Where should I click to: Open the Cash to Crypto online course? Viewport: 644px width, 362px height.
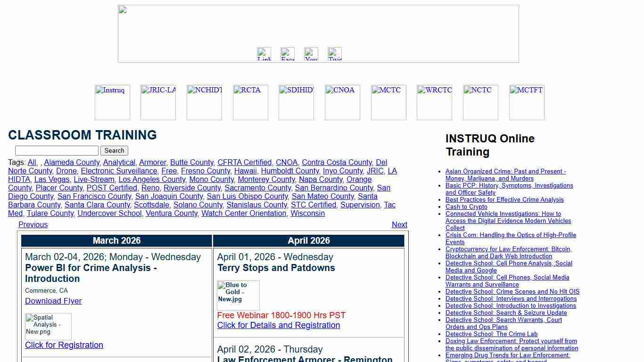tap(466, 207)
